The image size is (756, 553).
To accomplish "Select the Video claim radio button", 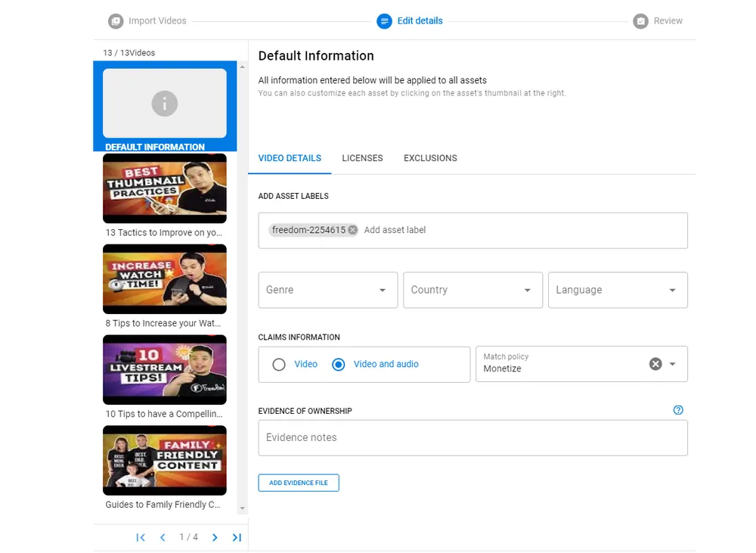I will coord(279,365).
